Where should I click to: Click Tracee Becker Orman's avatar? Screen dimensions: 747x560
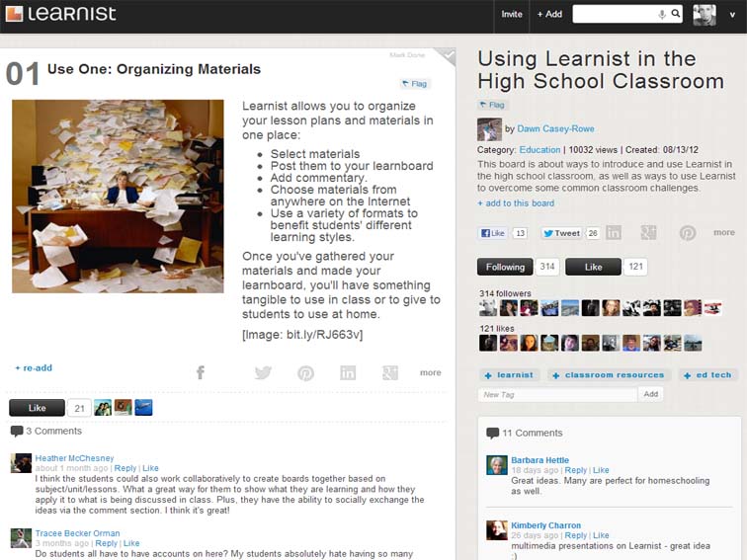[x=21, y=538]
